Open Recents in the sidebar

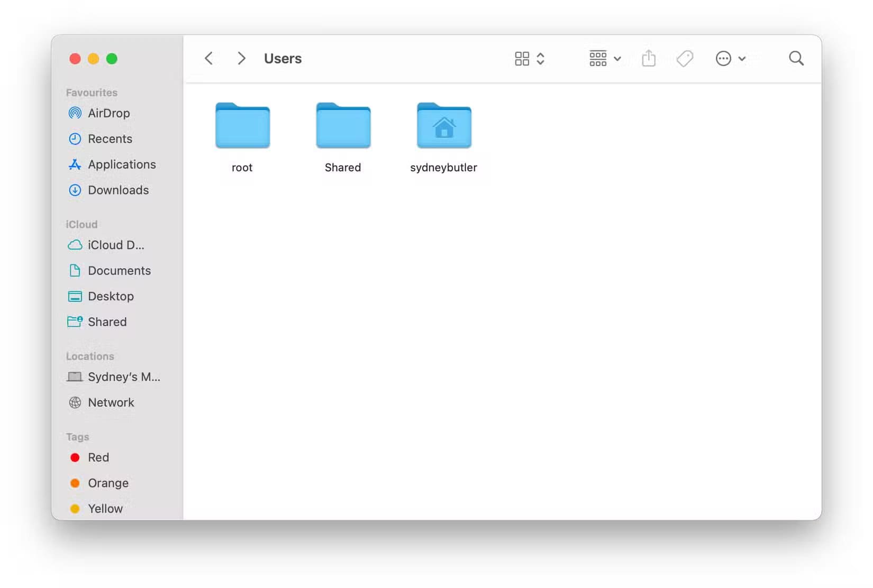tap(110, 139)
